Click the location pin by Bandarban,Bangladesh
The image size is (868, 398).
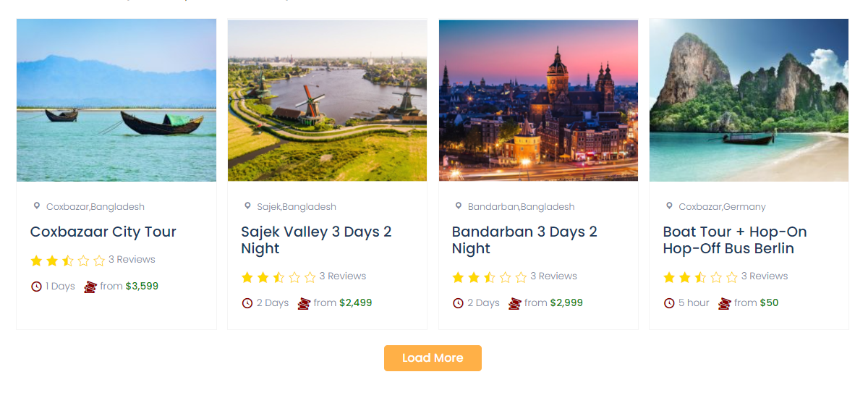[x=458, y=206]
